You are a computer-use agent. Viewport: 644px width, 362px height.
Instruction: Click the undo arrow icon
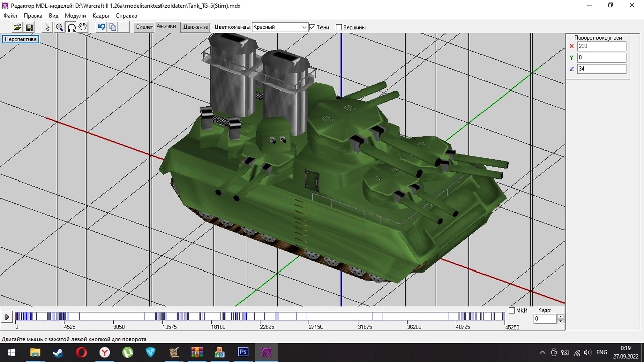[101, 27]
